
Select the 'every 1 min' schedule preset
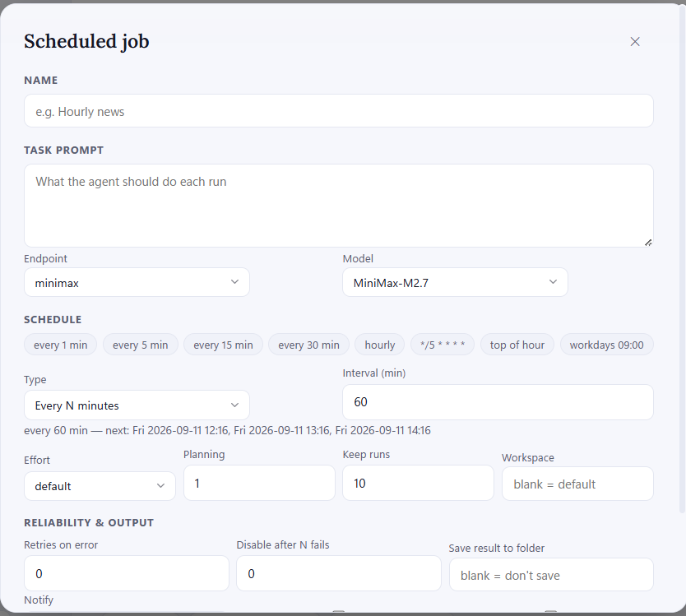[x=60, y=345]
